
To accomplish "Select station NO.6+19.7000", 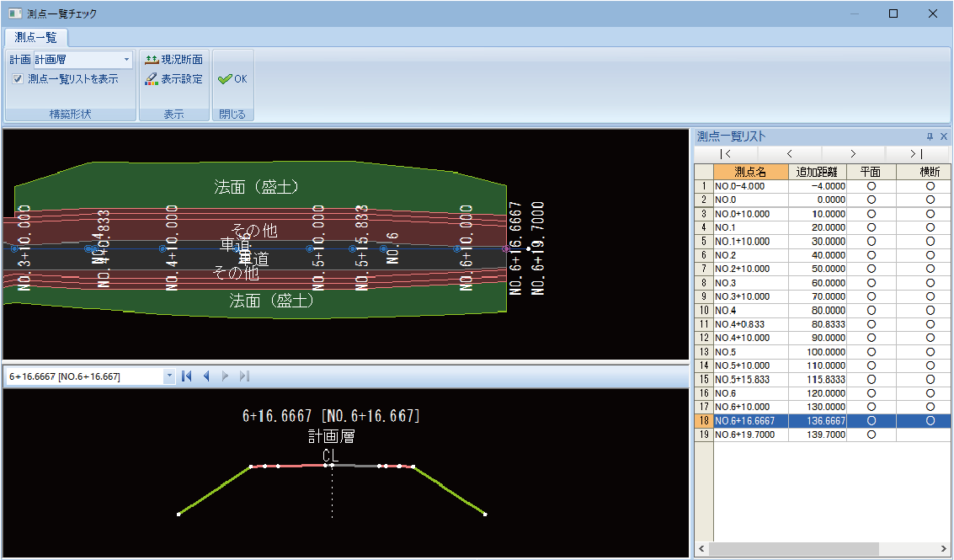I will [x=750, y=435].
